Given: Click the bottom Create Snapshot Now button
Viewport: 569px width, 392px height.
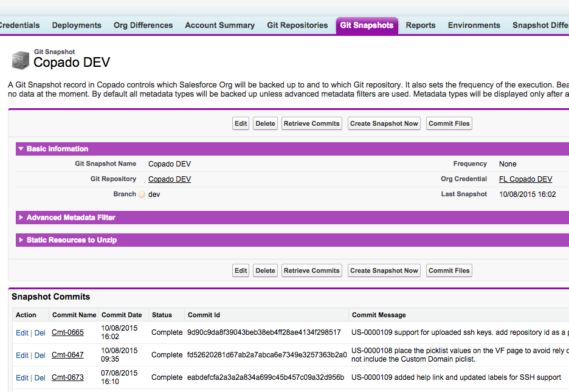Looking at the screenshot, I should 384,270.
